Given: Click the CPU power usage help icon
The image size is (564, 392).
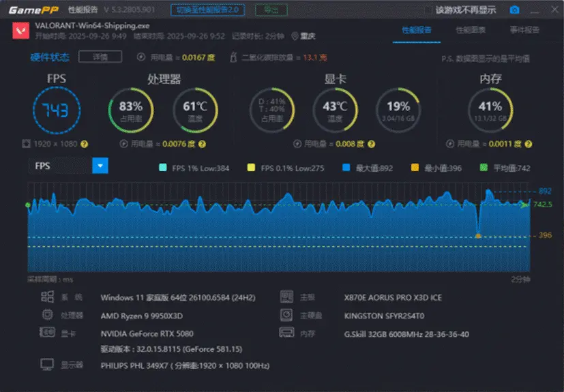Looking at the screenshot, I should point(202,145).
